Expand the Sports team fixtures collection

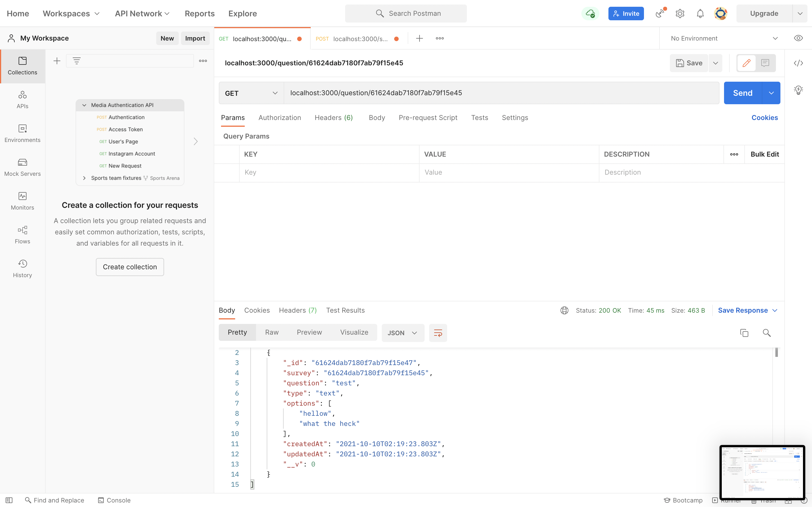click(84, 178)
